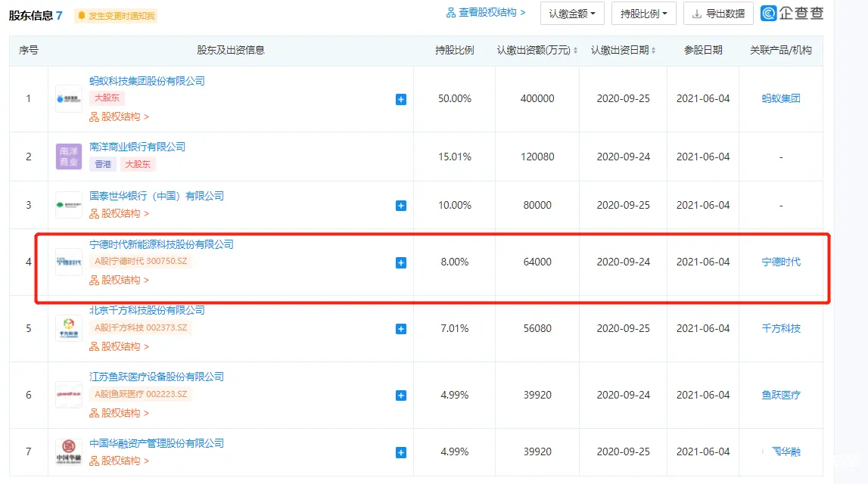This screenshot has width=868, height=484.
Task: Open 国泰世华银行（中国）有限公司 company page
Action: point(157,197)
